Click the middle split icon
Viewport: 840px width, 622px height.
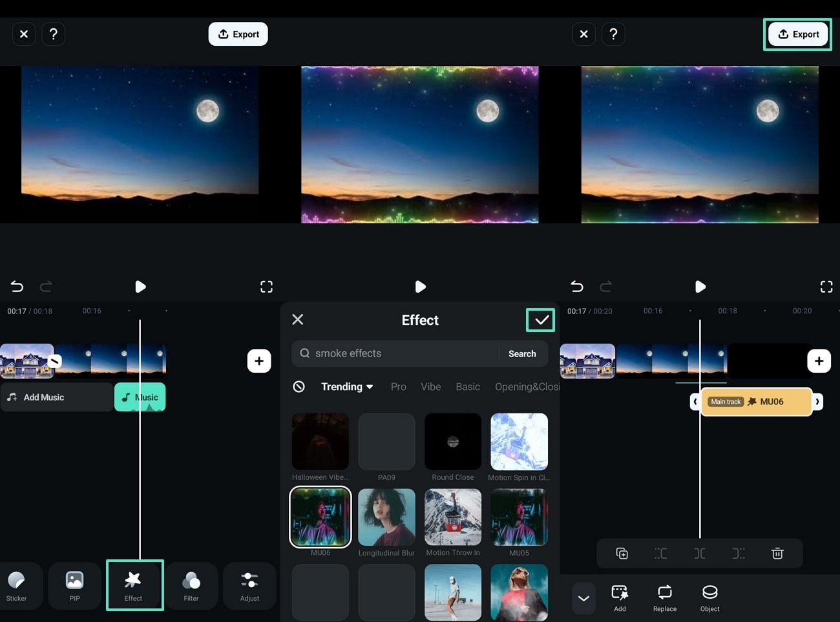(x=700, y=554)
